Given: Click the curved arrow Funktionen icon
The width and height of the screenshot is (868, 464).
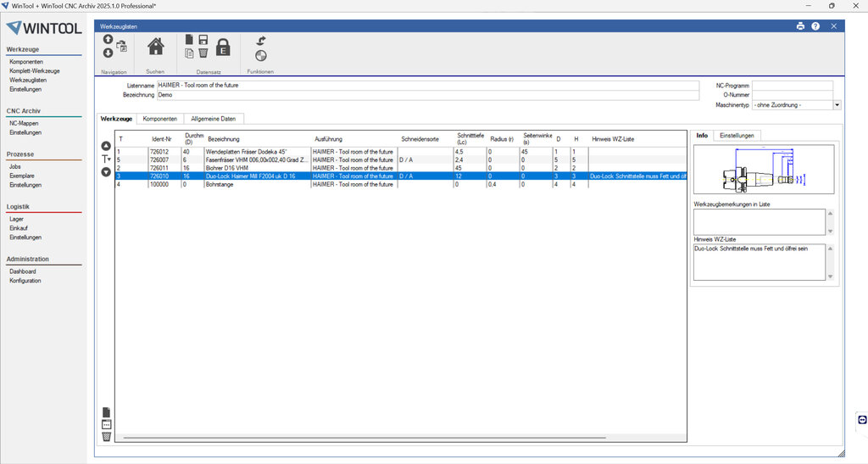Looking at the screenshot, I should tap(261, 41).
